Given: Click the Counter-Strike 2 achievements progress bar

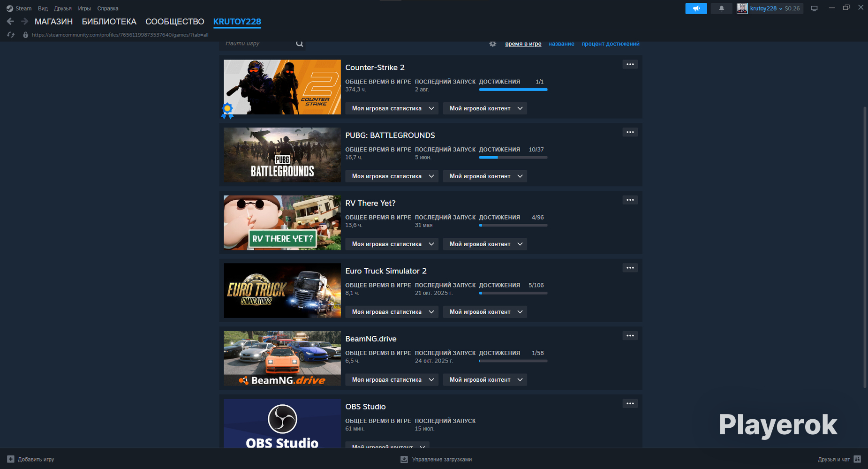Looking at the screenshot, I should point(513,90).
